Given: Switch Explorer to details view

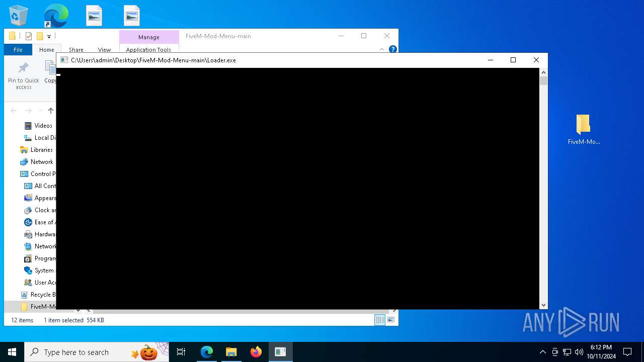Looking at the screenshot, I should 380,320.
